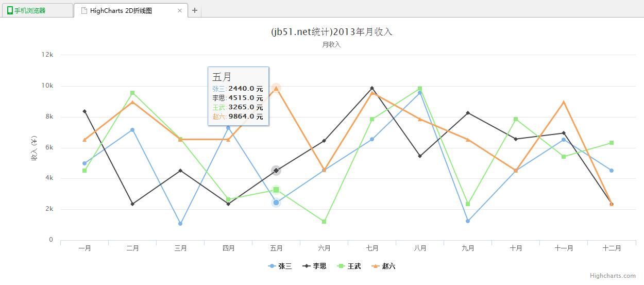The height and width of the screenshot is (285, 644).
Task: Toggle the 张三 series in legend
Action: pyautogui.click(x=280, y=266)
